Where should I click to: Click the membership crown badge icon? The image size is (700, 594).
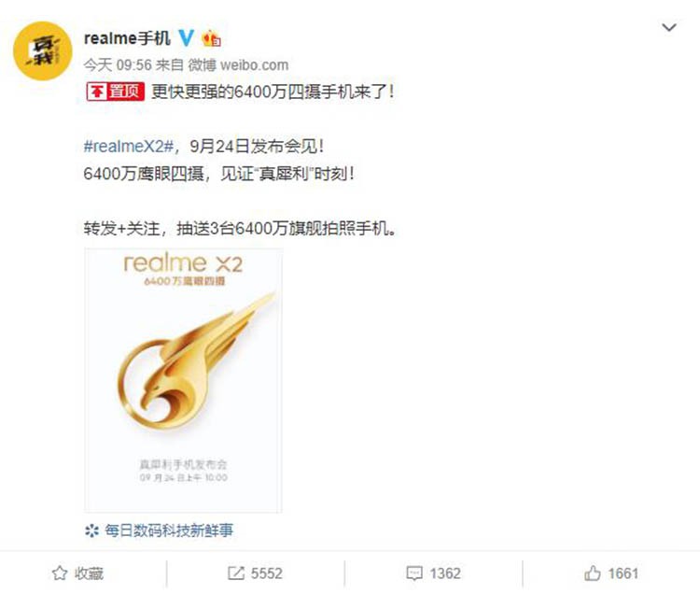212,38
